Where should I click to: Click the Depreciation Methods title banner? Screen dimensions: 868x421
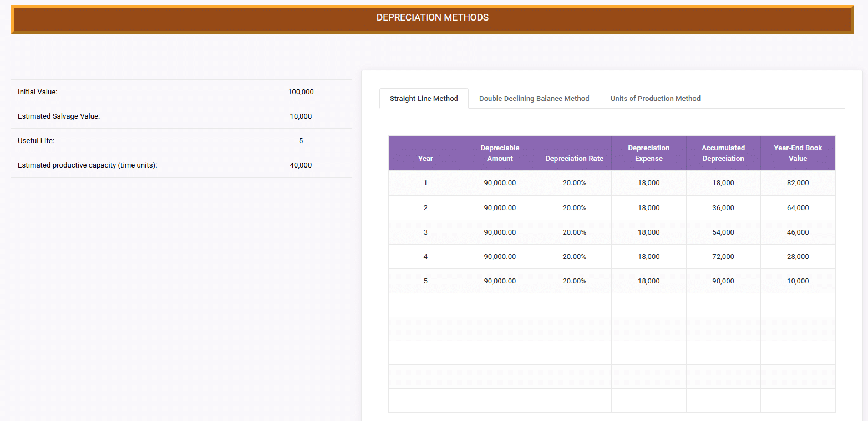coord(433,18)
